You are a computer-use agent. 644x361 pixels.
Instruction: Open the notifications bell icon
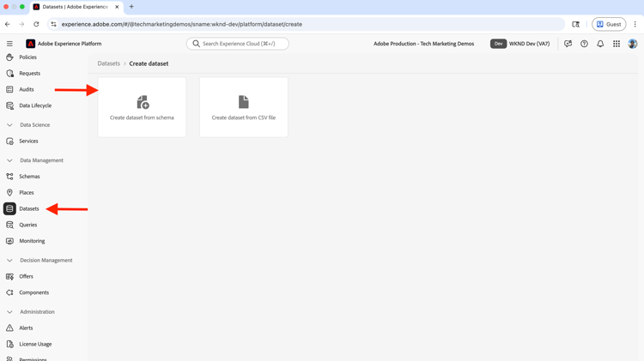pos(600,44)
